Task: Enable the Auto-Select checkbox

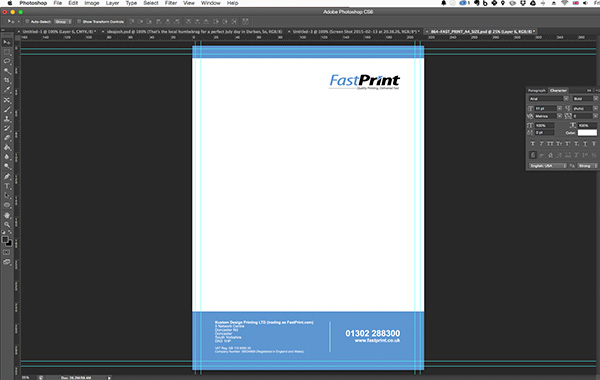Action: point(27,21)
